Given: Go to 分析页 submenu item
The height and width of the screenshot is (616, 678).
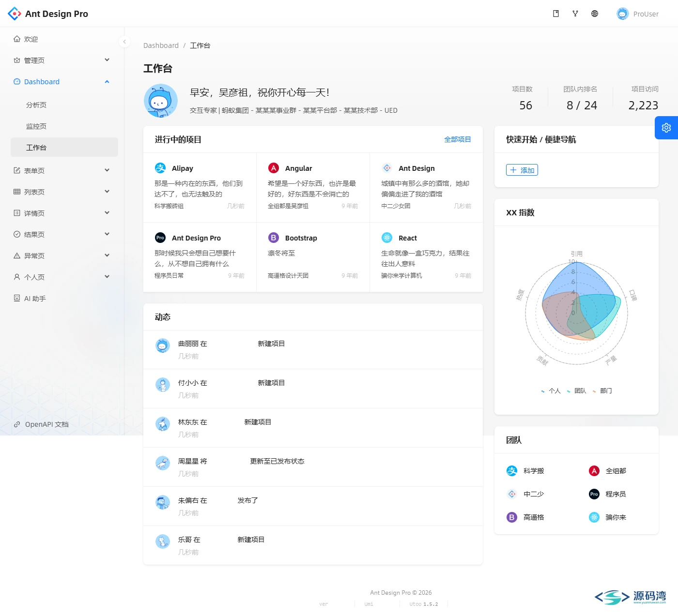Looking at the screenshot, I should (64, 105).
